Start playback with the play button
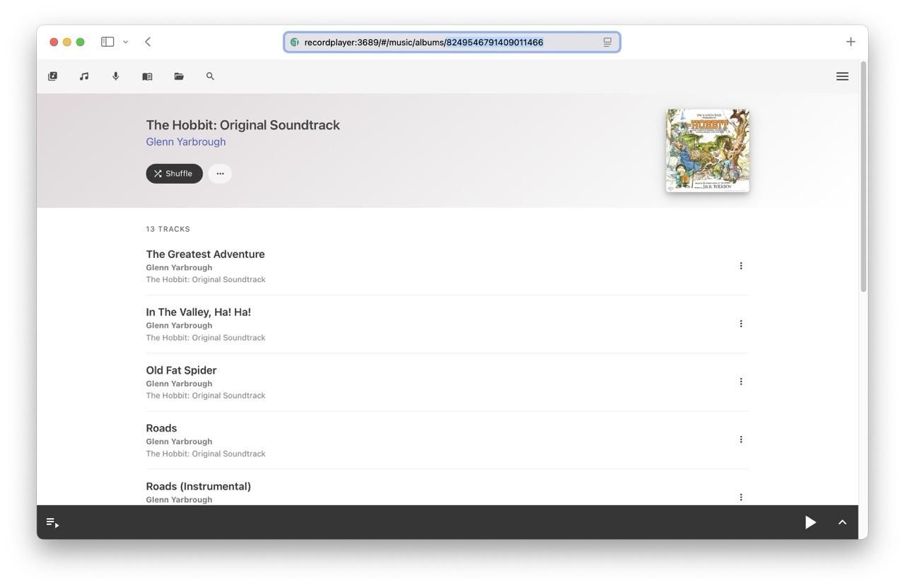The height and width of the screenshot is (588, 905). tap(810, 522)
